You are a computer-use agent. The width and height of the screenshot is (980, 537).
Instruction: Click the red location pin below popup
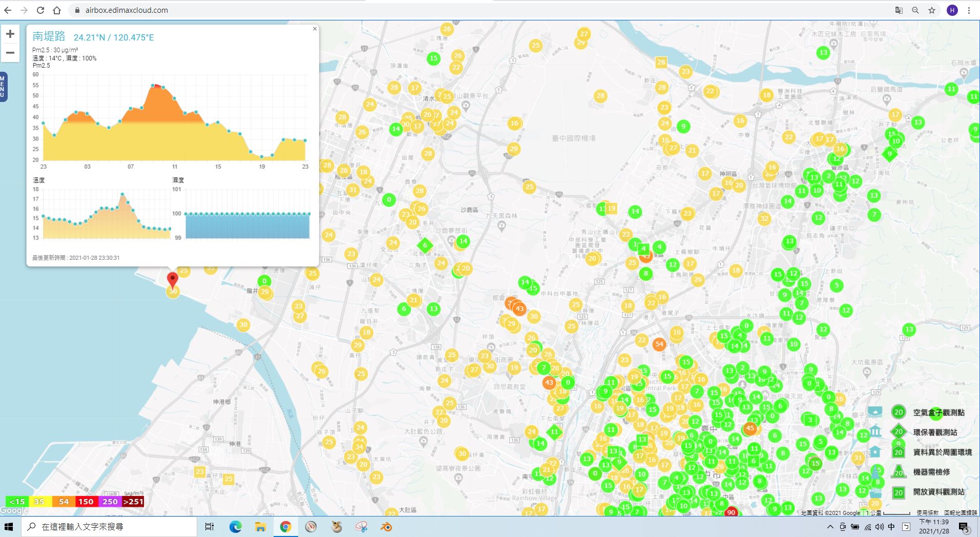point(173,280)
